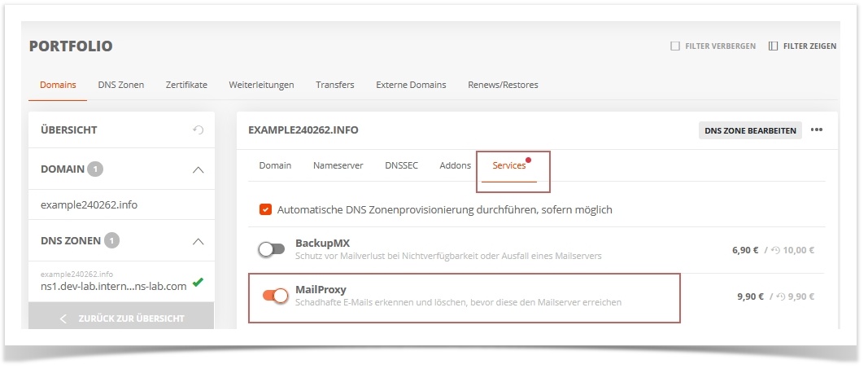Click the DNS Zone Bearbeiten button

pyautogui.click(x=750, y=131)
